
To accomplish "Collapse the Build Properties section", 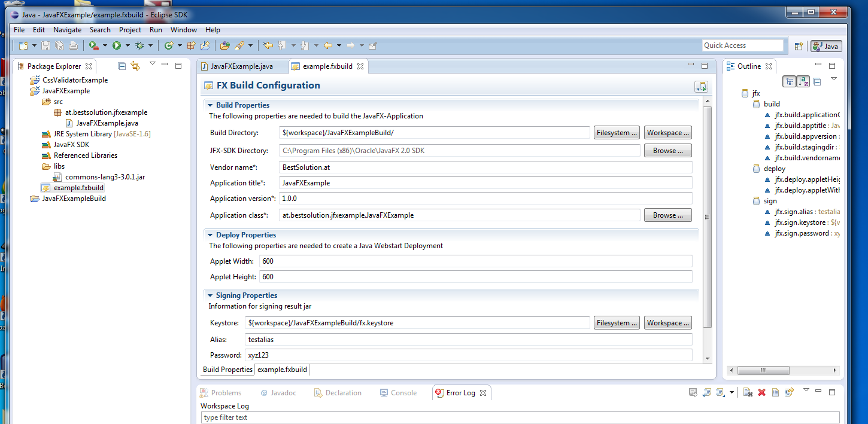I will [x=210, y=105].
